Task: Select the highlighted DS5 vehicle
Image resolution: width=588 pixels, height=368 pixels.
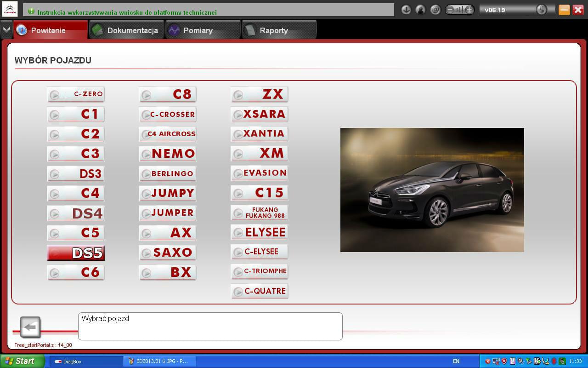Action: [76, 253]
